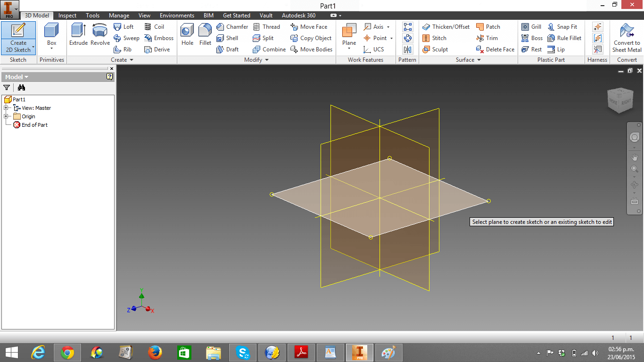The height and width of the screenshot is (362, 644).
Task: Choose the Loft tool
Action: [124, 27]
